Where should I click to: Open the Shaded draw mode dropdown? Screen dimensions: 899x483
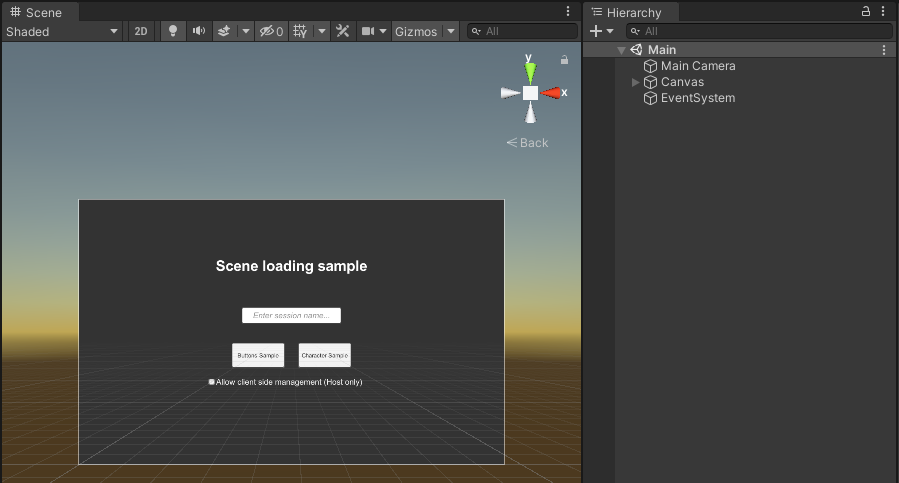pyautogui.click(x=62, y=32)
